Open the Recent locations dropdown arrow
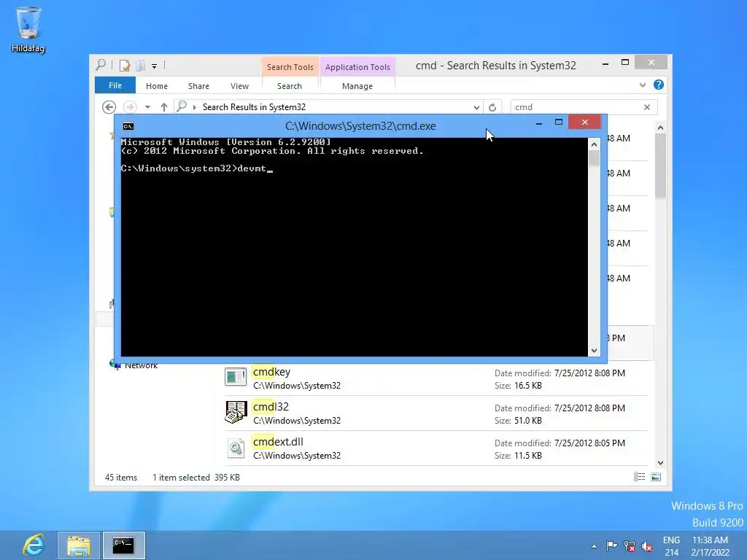This screenshot has height=560, width=747. pos(147,107)
